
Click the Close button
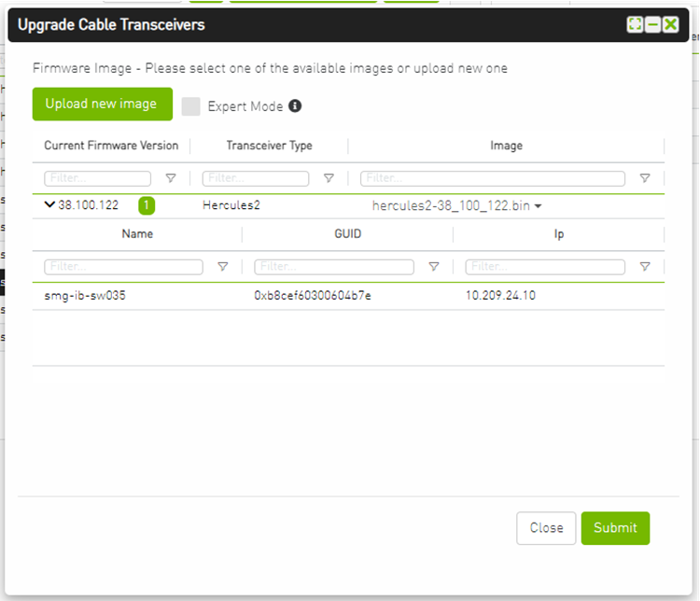[x=546, y=528]
